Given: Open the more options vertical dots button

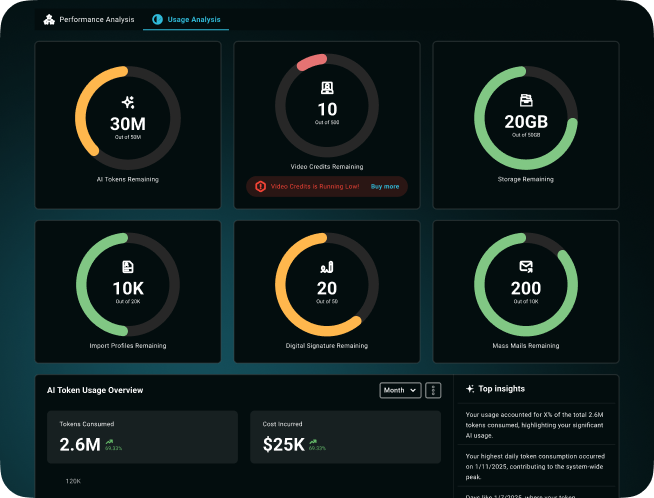Looking at the screenshot, I should tap(433, 390).
